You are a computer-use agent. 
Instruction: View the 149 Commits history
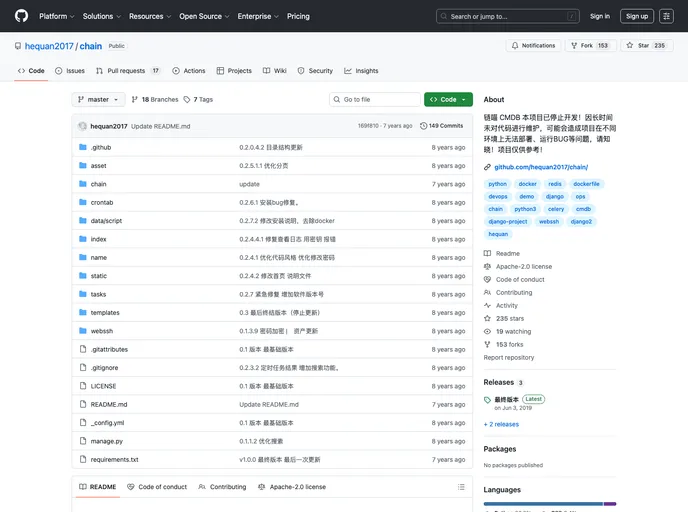442,126
